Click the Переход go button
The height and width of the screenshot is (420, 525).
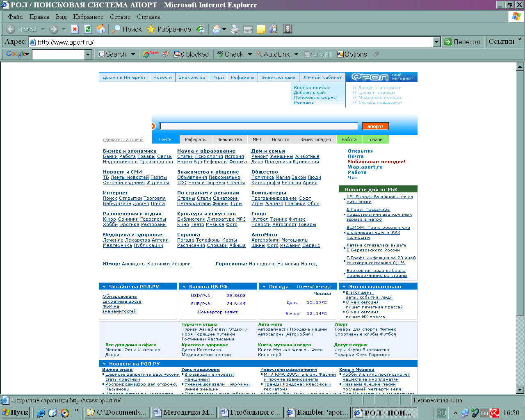pyautogui.click(x=463, y=42)
